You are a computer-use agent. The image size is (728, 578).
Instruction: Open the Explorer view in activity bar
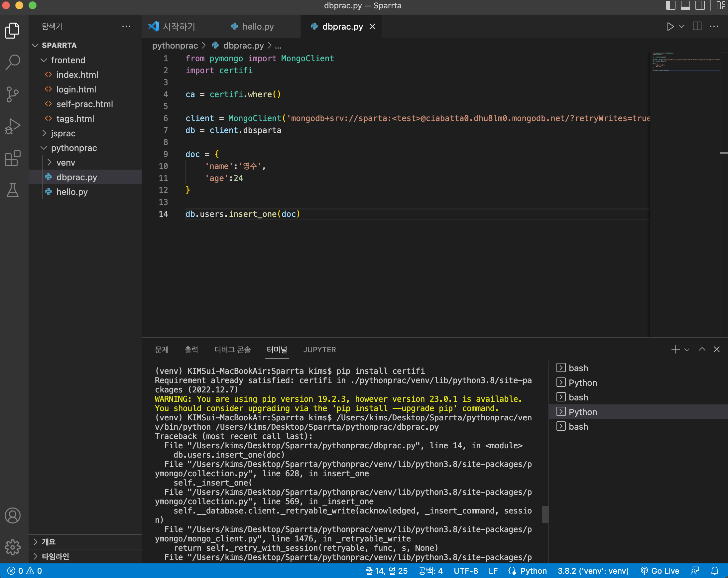[13, 30]
